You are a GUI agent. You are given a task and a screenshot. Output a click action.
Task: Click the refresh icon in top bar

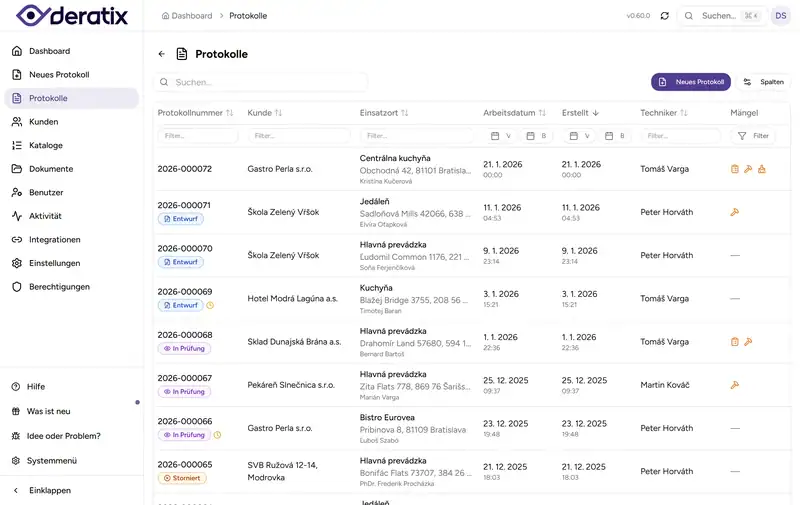665,16
